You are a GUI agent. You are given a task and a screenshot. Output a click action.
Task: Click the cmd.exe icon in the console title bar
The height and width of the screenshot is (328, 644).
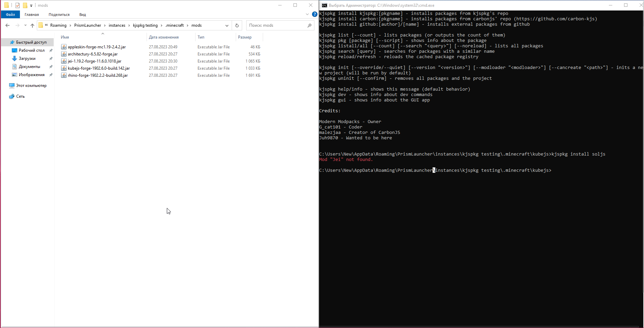324,5
